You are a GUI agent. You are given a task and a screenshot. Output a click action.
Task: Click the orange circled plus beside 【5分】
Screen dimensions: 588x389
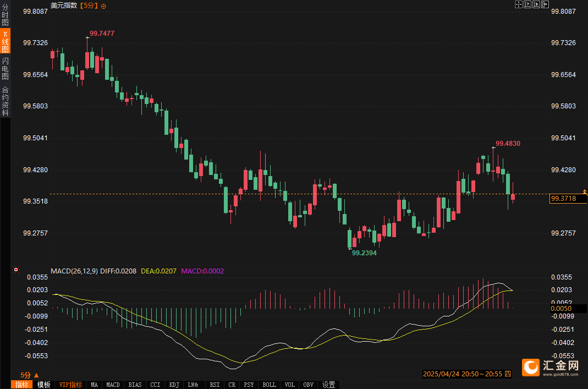[x=104, y=6]
